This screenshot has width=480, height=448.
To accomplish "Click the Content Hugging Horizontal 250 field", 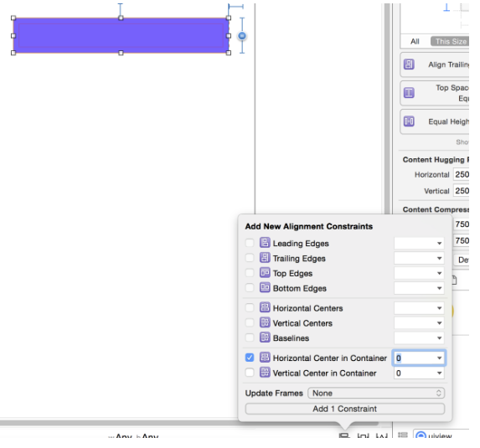I will coord(462,174).
